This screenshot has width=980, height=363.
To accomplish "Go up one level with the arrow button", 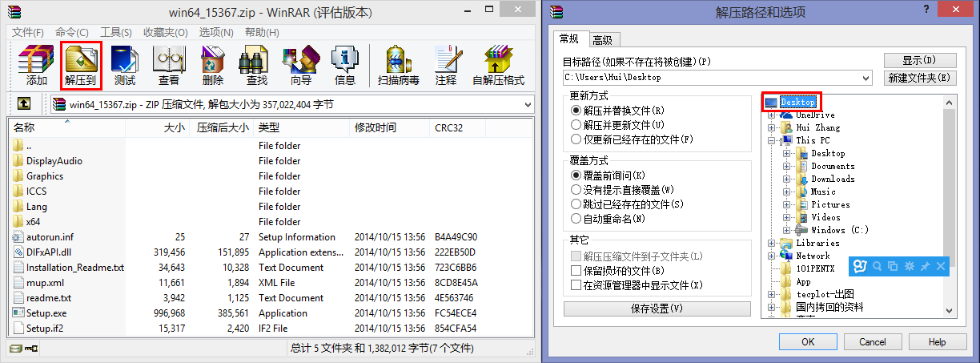I will (25, 104).
